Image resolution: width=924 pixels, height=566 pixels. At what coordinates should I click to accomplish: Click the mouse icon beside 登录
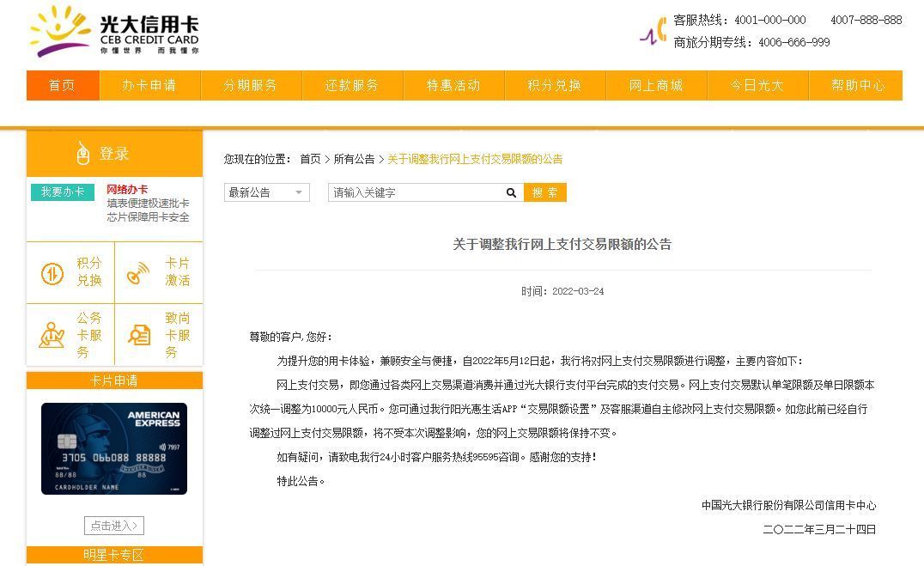click(x=82, y=154)
